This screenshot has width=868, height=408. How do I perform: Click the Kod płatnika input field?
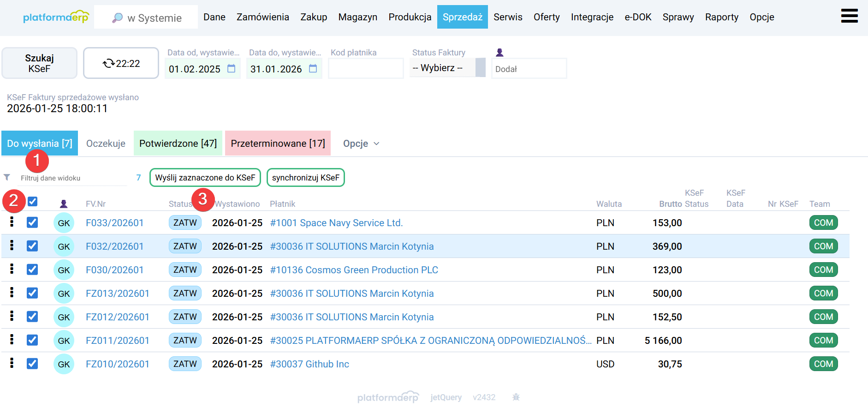(366, 68)
